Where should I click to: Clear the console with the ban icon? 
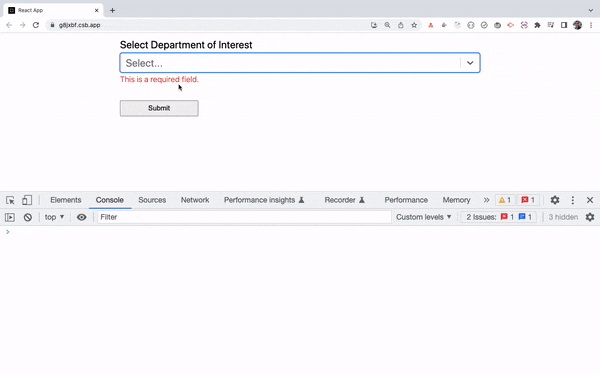[28, 217]
